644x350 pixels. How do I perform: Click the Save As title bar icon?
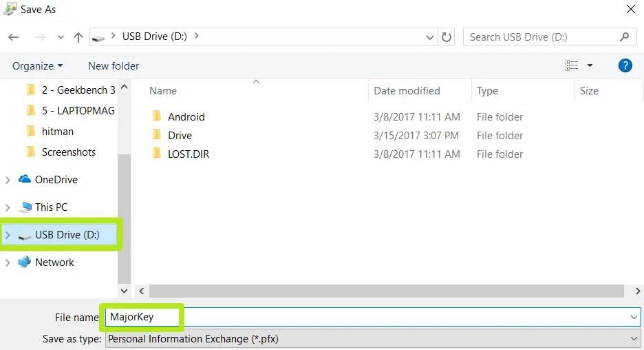10,9
